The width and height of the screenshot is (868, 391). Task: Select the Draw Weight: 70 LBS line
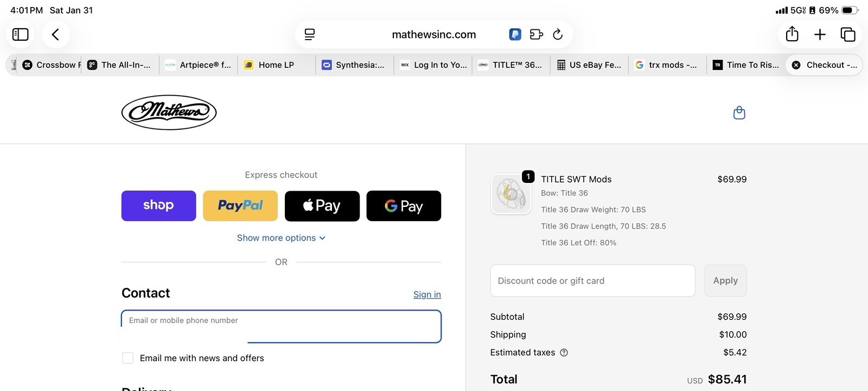coord(593,210)
